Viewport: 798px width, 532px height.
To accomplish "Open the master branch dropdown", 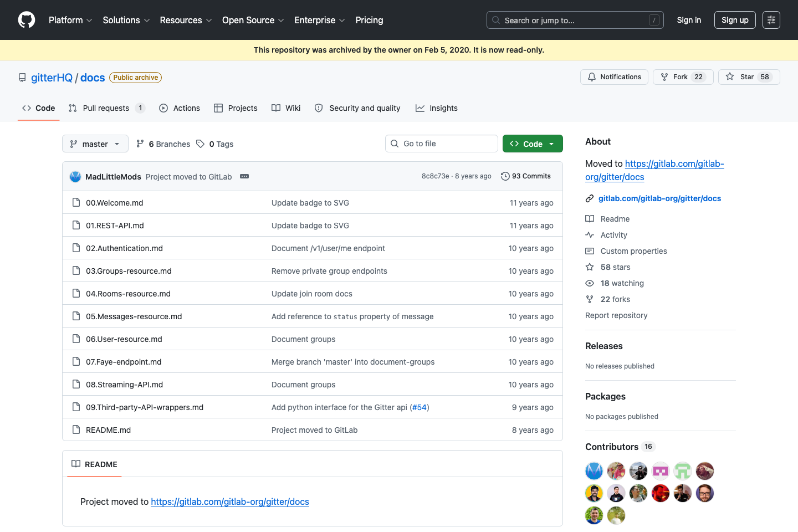I will [x=95, y=144].
